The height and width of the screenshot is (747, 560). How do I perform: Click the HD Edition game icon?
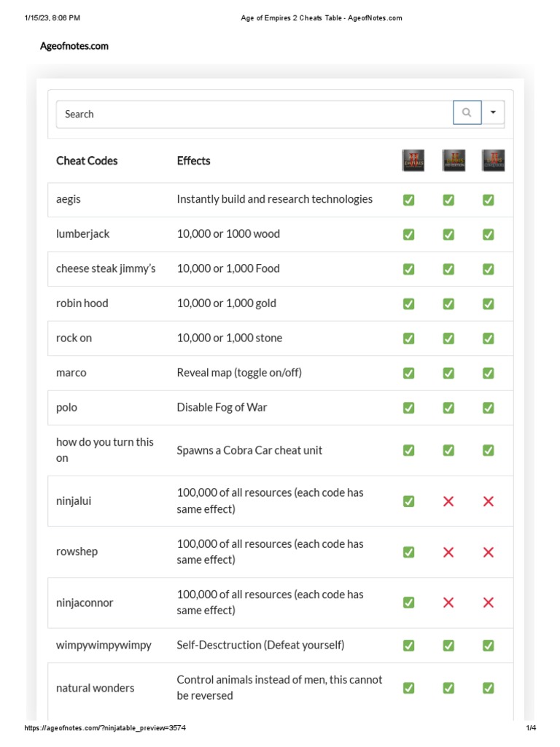point(454,160)
